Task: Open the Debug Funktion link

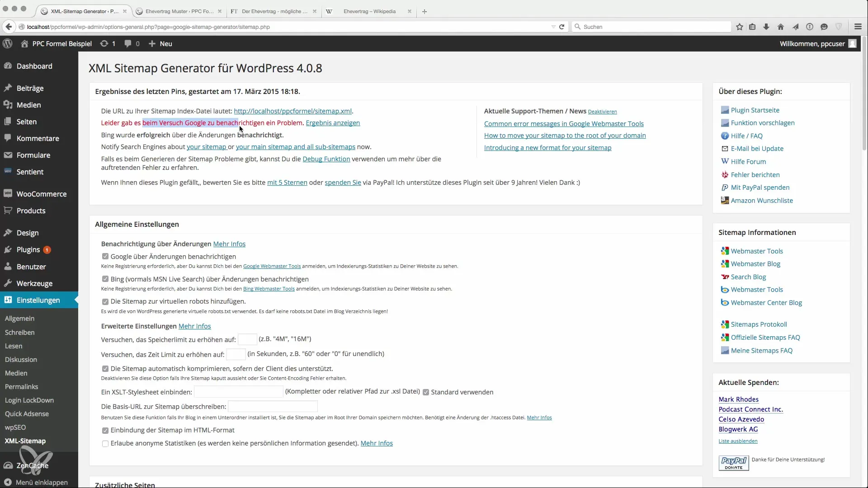Action: [x=326, y=159]
